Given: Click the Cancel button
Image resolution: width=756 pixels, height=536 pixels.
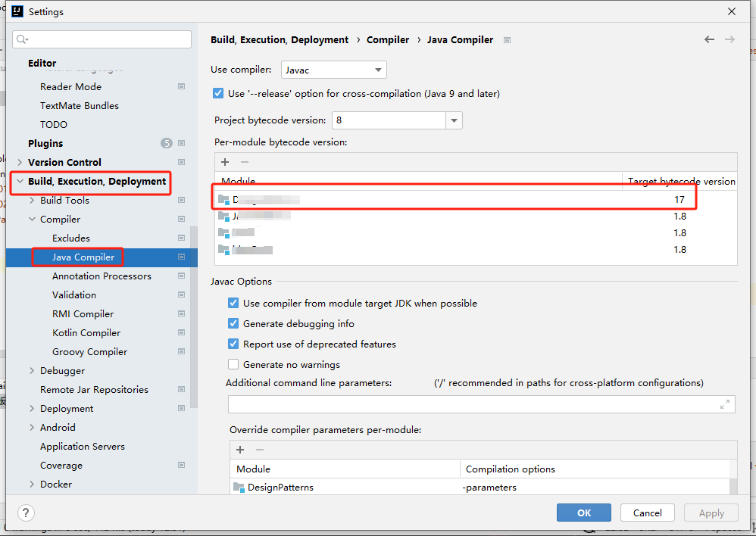Looking at the screenshot, I should click(x=647, y=513).
